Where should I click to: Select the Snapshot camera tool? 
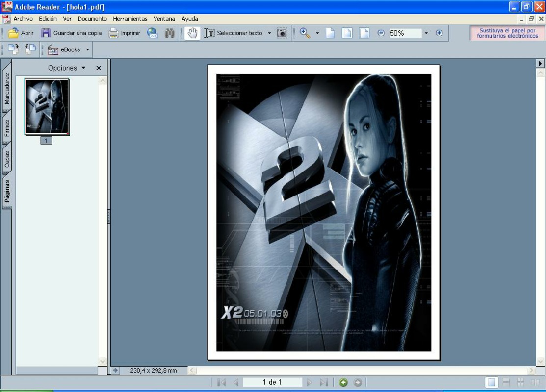click(282, 33)
